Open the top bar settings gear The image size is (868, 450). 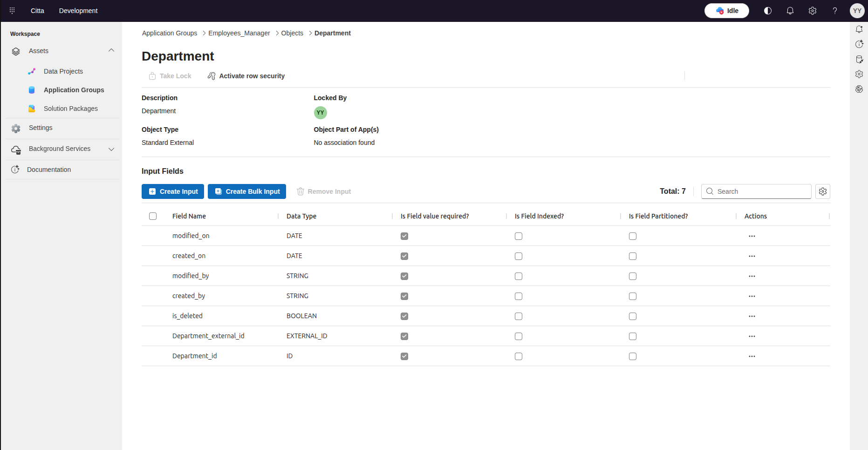813,11
